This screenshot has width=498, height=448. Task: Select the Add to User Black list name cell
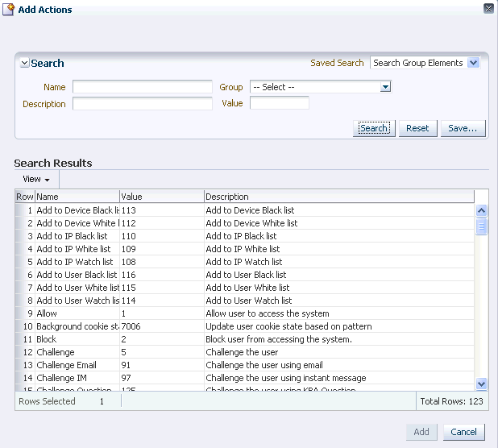(x=77, y=275)
